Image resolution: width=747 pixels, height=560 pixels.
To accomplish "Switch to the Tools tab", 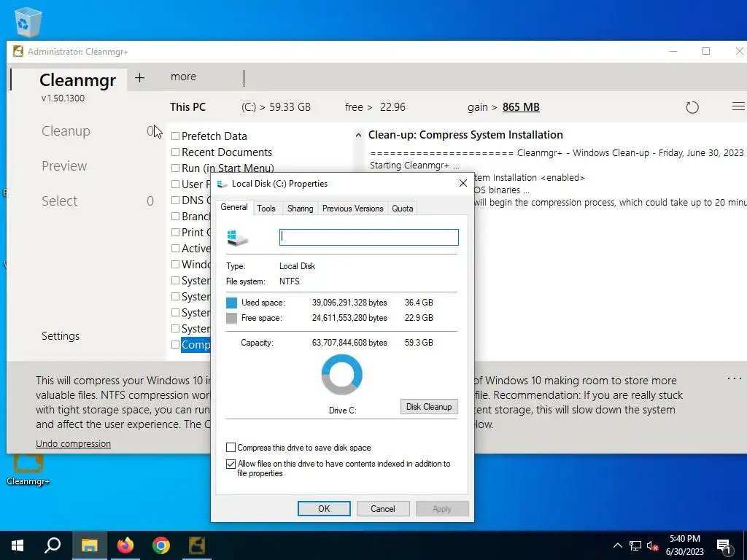I will (x=266, y=209).
